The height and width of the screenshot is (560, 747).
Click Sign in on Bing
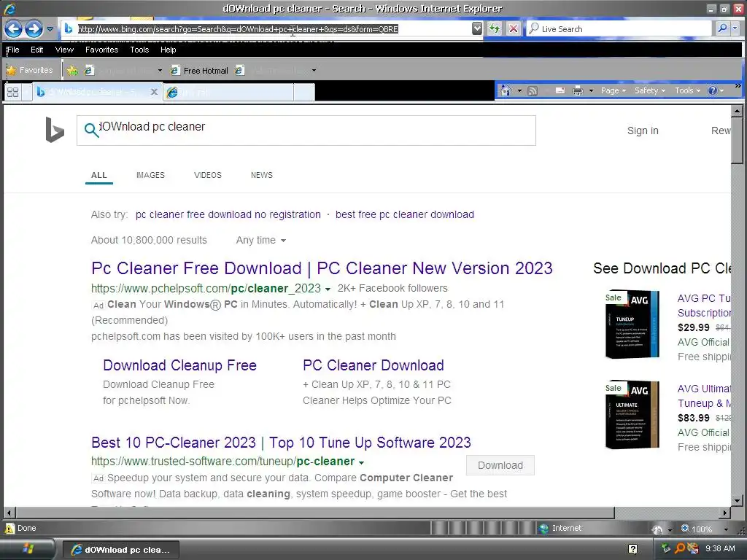(643, 131)
